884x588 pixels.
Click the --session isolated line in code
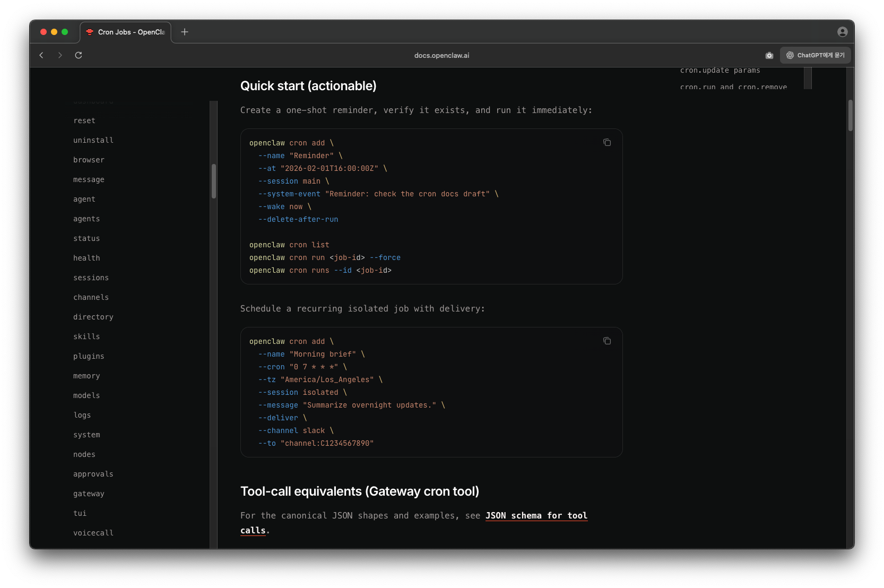(x=302, y=392)
